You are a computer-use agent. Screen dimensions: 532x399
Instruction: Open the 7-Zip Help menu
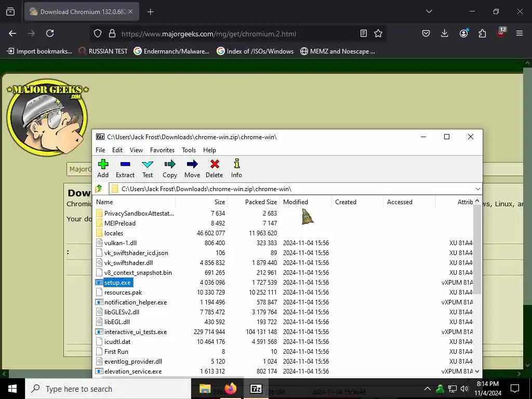coord(209,150)
